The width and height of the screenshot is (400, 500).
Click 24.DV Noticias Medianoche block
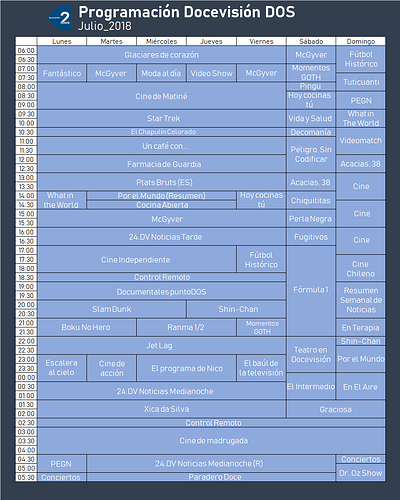[x=161, y=391]
